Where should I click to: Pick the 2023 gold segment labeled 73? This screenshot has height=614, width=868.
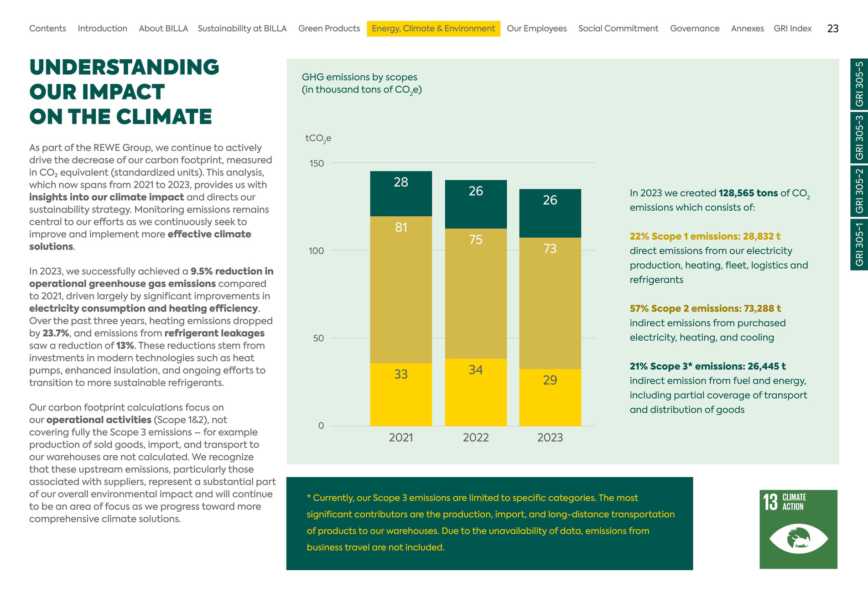tap(550, 303)
